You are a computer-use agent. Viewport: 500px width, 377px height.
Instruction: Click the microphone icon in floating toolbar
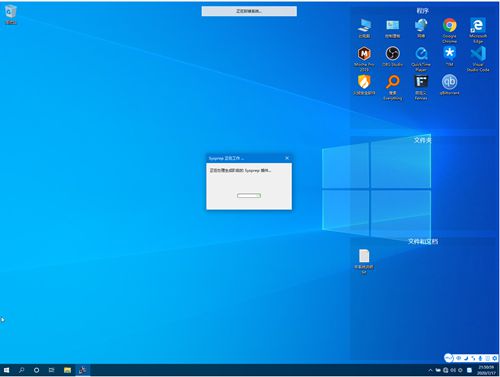(480, 358)
